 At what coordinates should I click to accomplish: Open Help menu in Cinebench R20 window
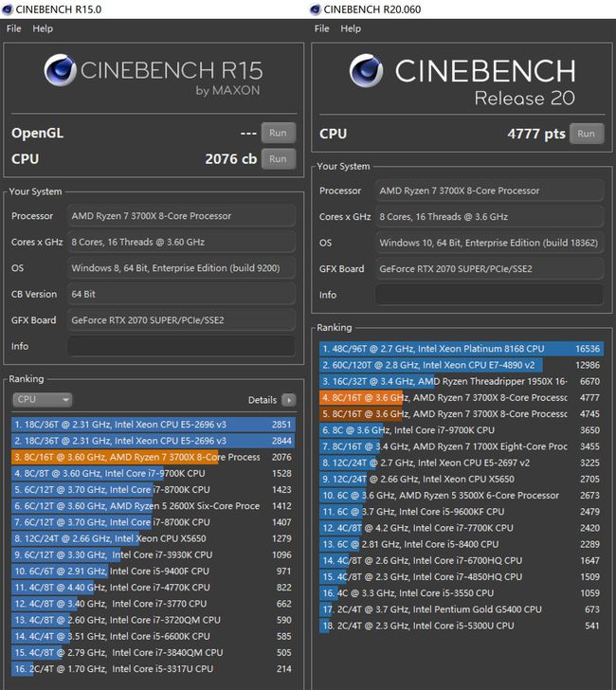click(x=351, y=28)
